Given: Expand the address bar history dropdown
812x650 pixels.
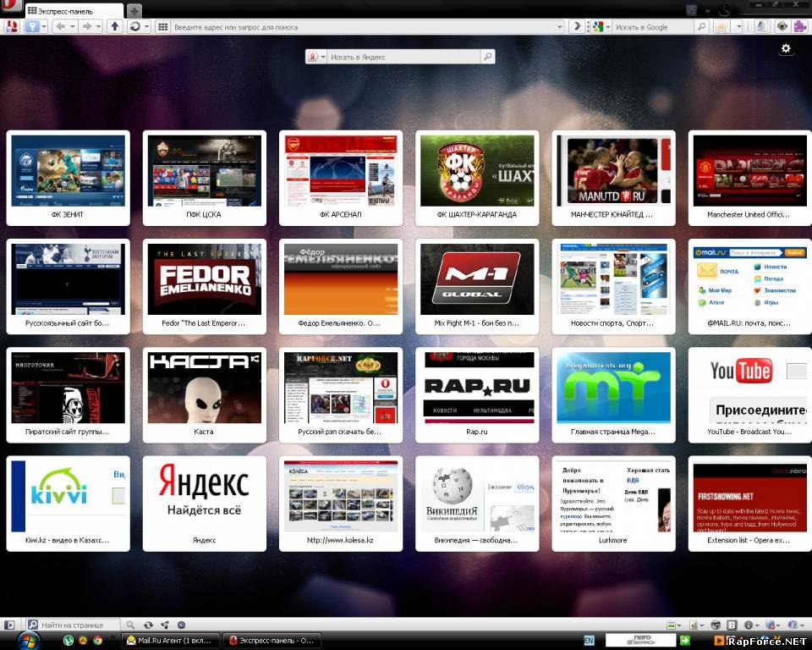Looking at the screenshot, I should [559, 27].
